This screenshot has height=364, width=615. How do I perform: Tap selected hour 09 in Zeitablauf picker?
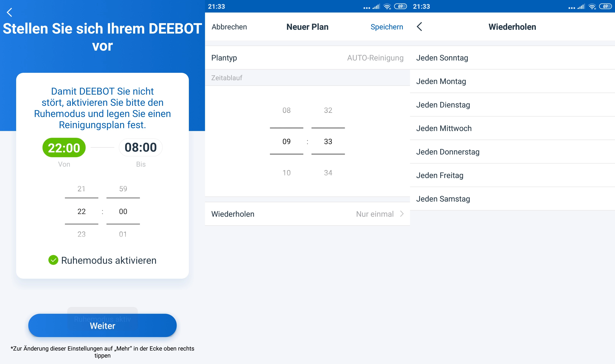coord(286,142)
